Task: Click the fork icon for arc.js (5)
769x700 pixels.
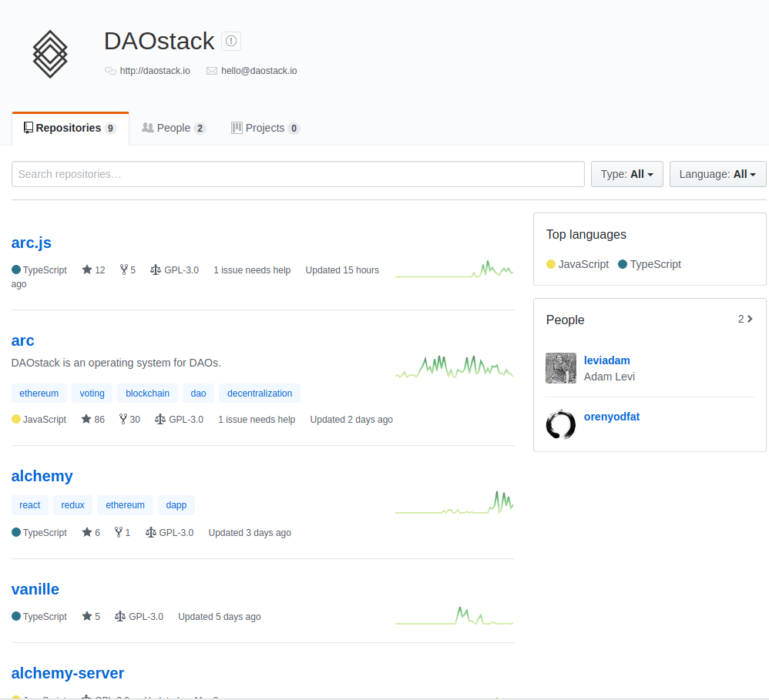Action: pyautogui.click(x=123, y=270)
